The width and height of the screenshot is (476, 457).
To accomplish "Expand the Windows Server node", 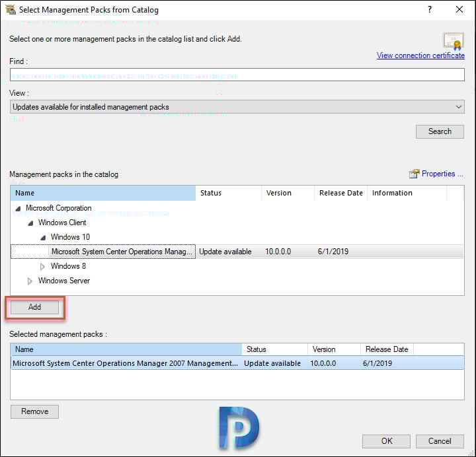I will tap(30, 281).
